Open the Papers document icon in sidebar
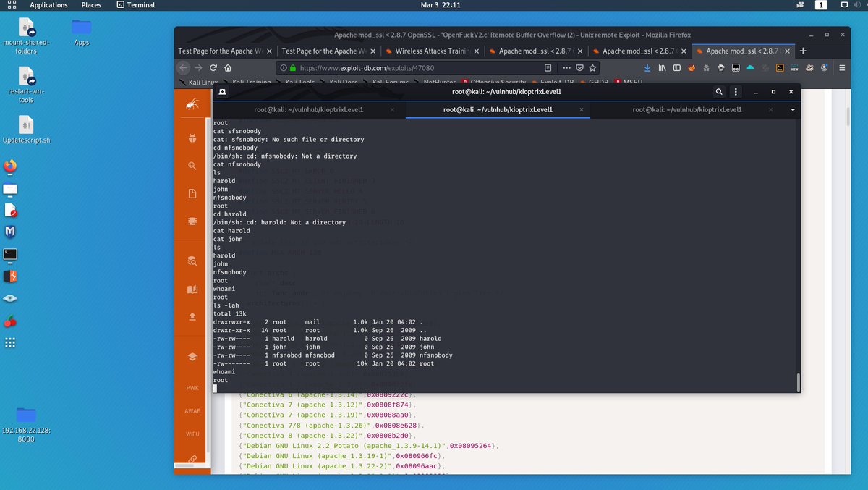This screenshot has height=490, width=868. pos(192,193)
